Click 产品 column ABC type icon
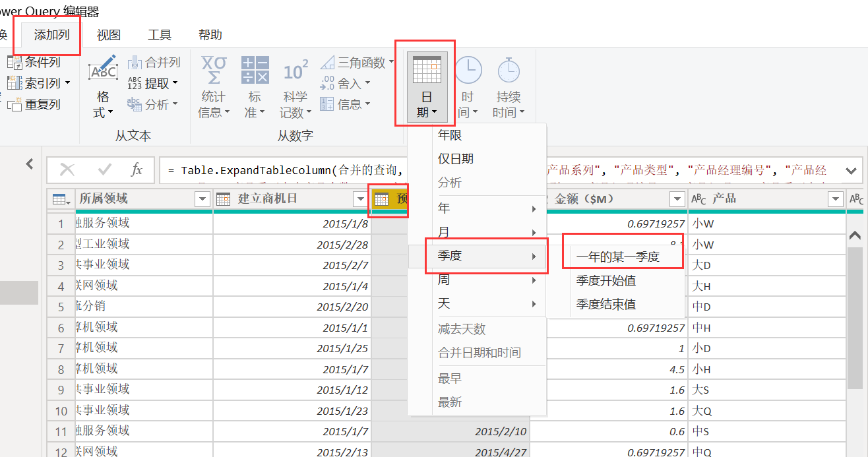 [698, 199]
